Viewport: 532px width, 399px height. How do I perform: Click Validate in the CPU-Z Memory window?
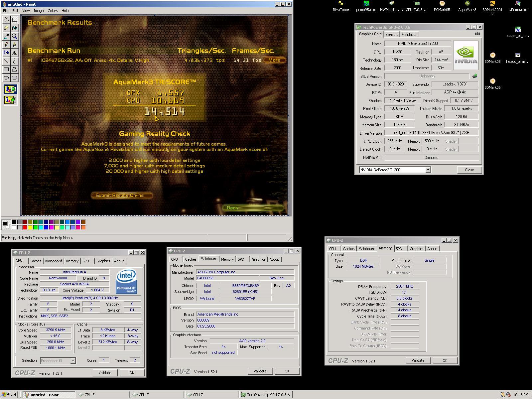(418, 360)
